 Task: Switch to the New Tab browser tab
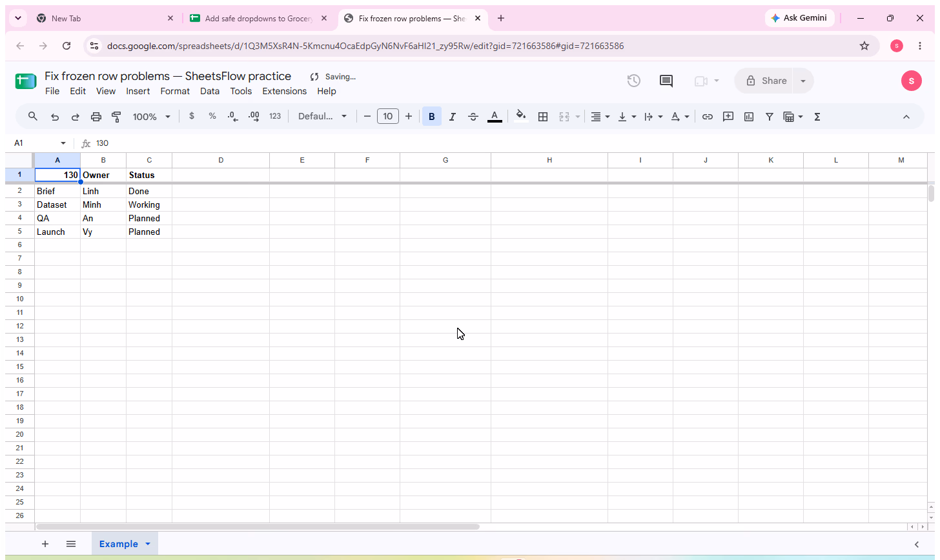105,19
